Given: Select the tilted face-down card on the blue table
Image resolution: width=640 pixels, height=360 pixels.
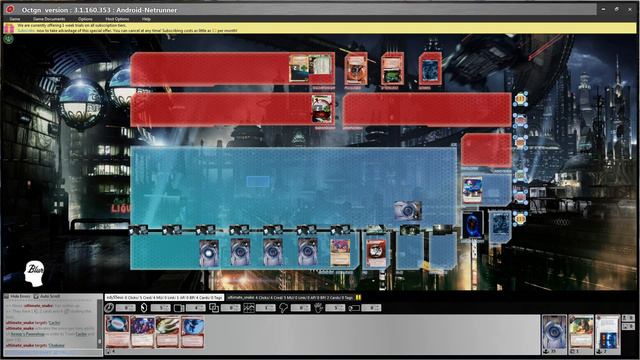Looking at the screenshot, I should (x=408, y=210).
